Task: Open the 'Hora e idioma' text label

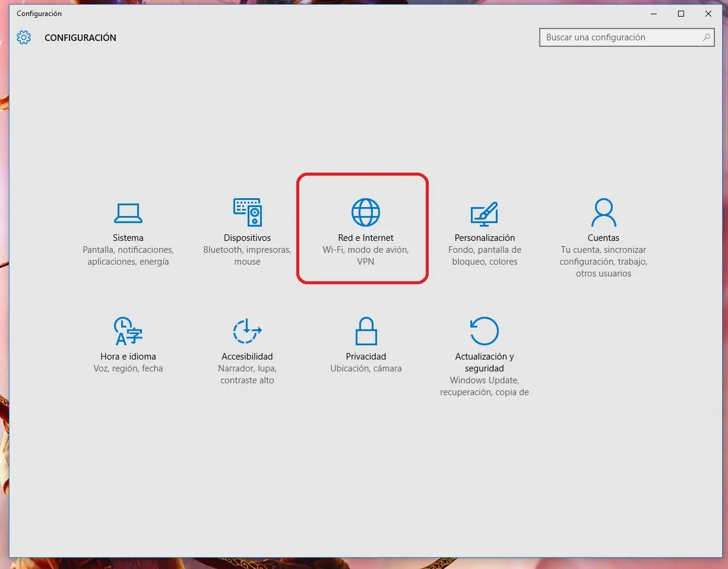Action: click(x=128, y=357)
